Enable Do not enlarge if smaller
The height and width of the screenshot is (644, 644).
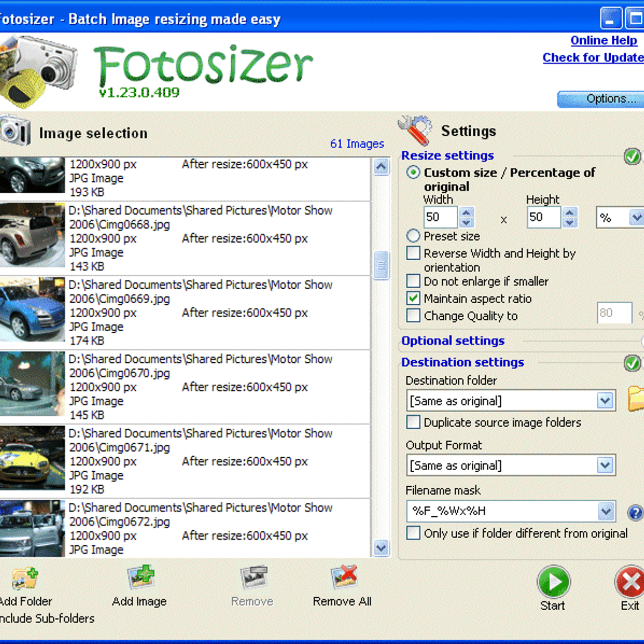click(413, 281)
